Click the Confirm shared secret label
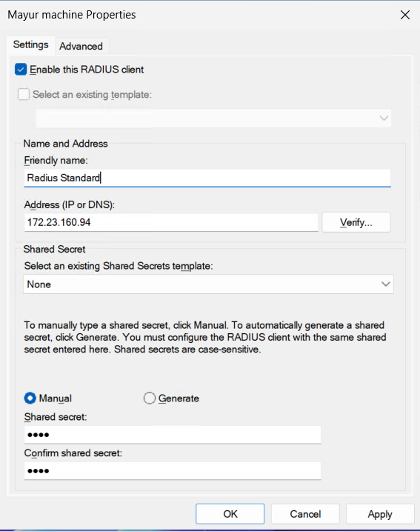This screenshot has height=531, width=420. click(73, 453)
